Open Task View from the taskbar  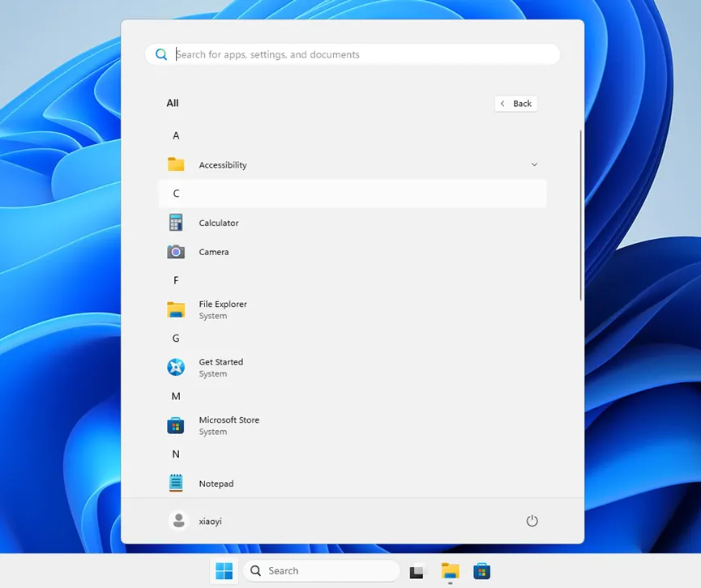coord(417,571)
